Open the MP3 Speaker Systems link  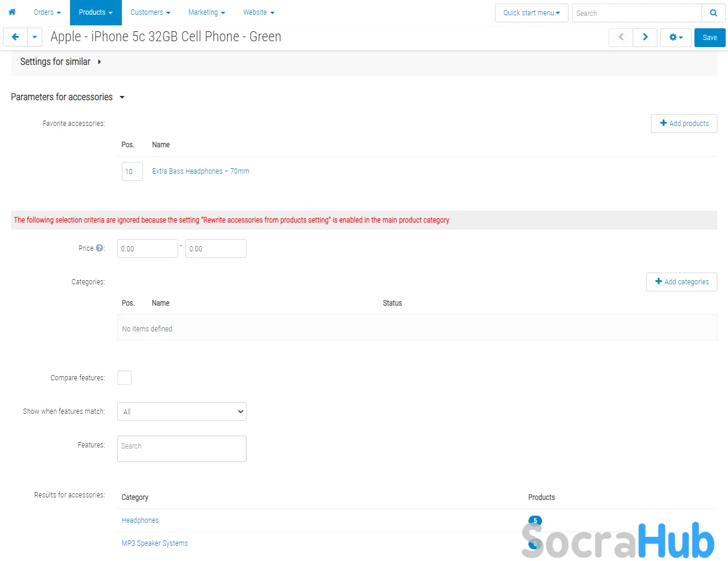click(155, 543)
